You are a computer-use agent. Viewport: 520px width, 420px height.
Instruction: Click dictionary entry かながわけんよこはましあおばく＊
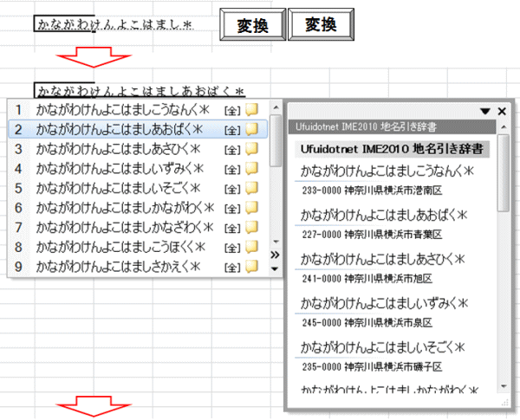point(384,215)
